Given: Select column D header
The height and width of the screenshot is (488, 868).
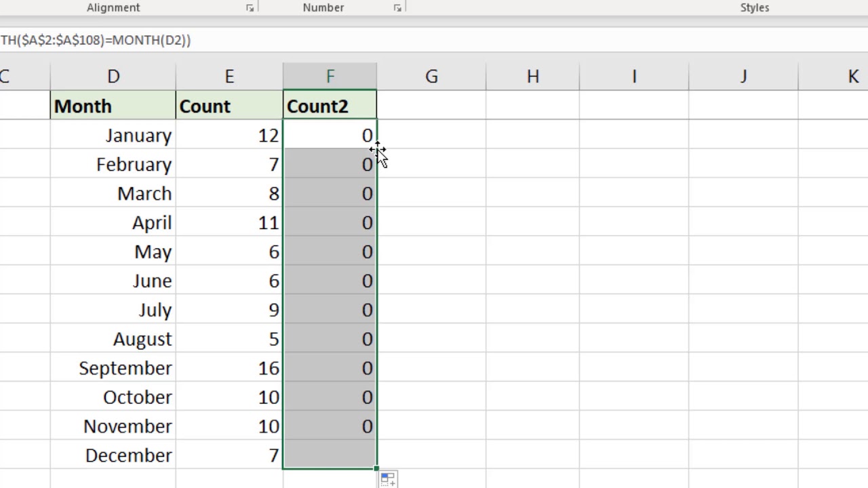Looking at the screenshot, I should pyautogui.click(x=113, y=77).
